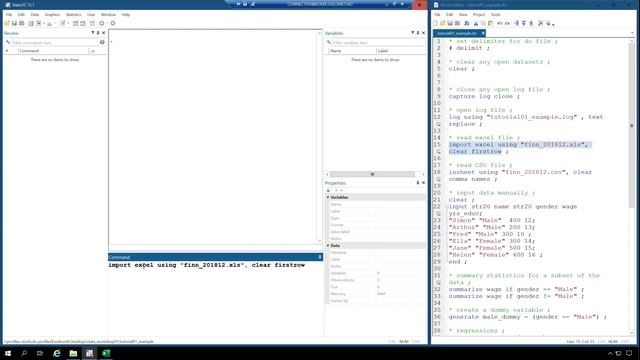Pin the Properties panel
Image resolution: width=640 pixels, height=360 pixels.
click(418, 183)
